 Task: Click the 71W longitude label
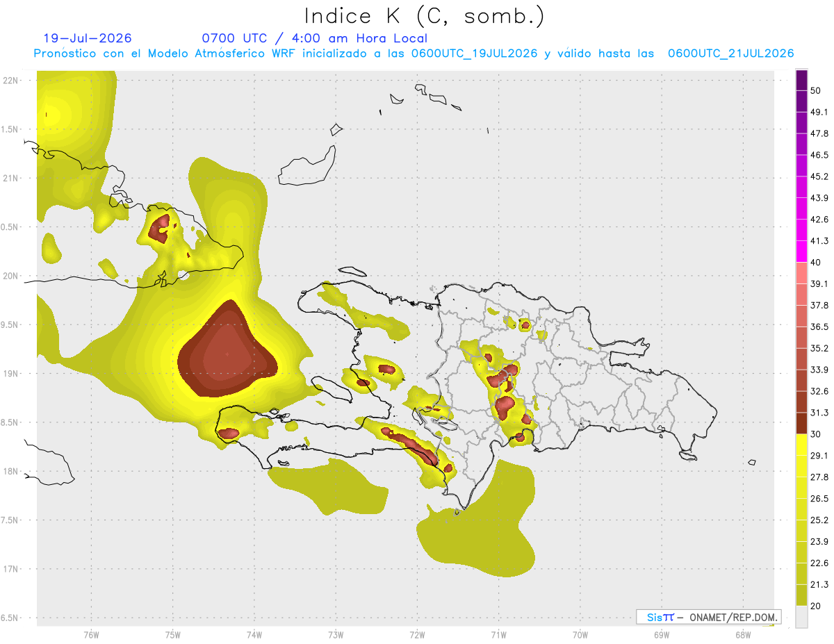[x=498, y=634]
